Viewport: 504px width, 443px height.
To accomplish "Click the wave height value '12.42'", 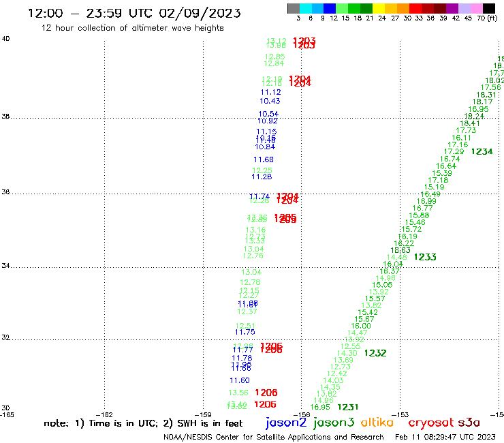I will (x=337, y=373).
